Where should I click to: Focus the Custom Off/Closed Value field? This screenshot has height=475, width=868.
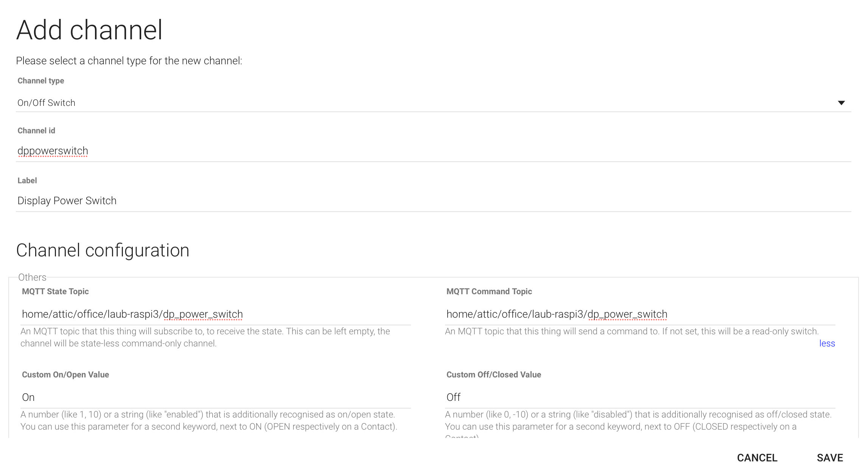click(639, 397)
